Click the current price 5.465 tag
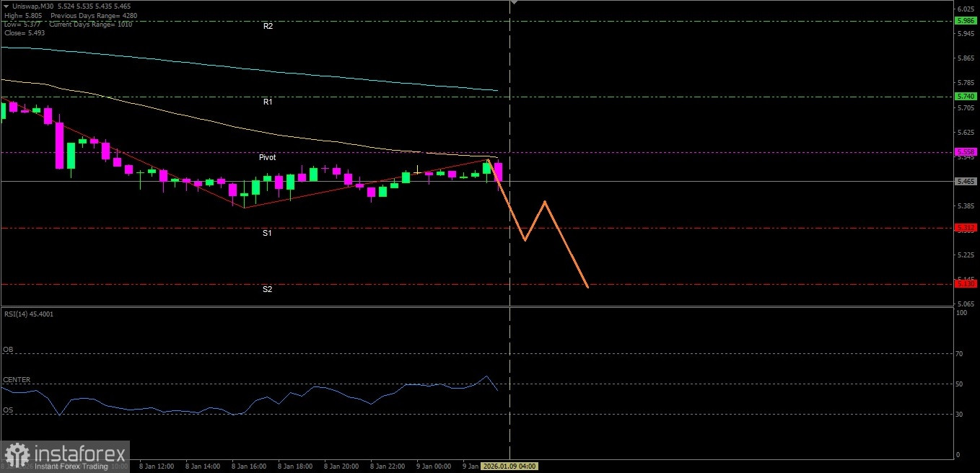 click(x=966, y=182)
